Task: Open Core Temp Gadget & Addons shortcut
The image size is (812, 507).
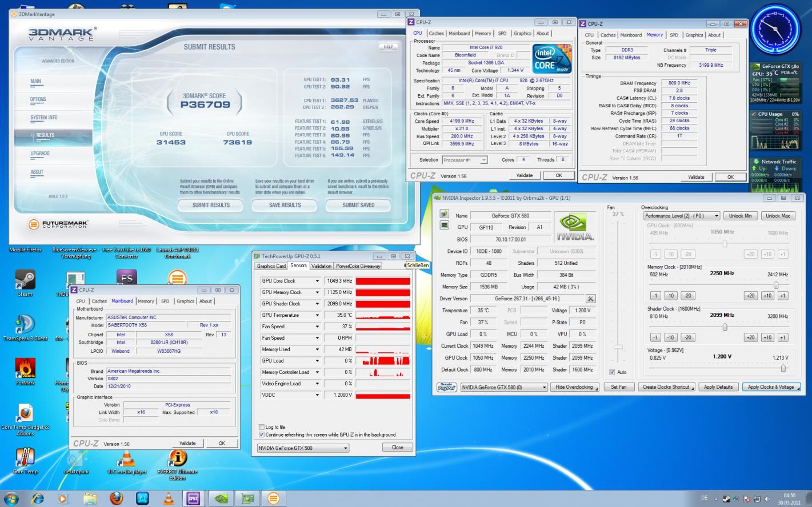Action: (x=25, y=419)
